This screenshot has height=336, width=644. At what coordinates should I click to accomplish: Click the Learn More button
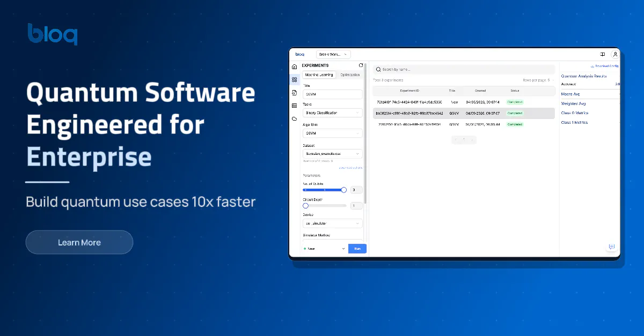[x=79, y=242]
